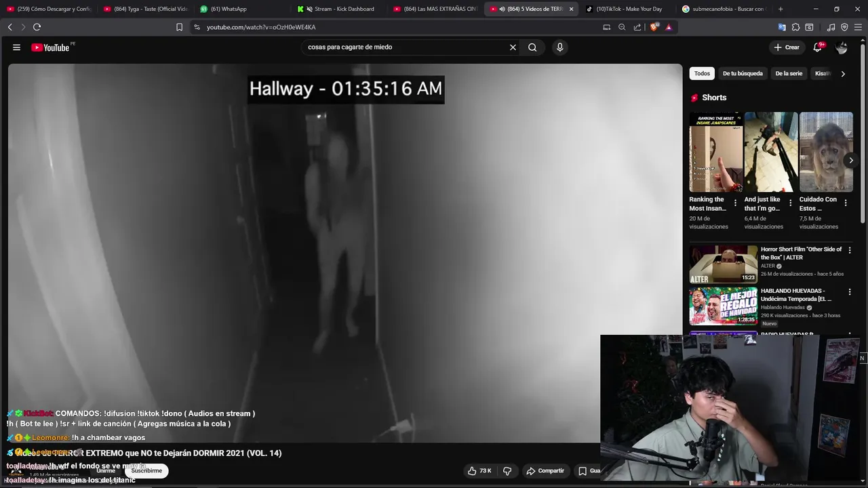Image resolution: width=868 pixels, height=488 pixels.
Task: Switch to Stream - Kick Dashboard tab
Action: coord(339,9)
